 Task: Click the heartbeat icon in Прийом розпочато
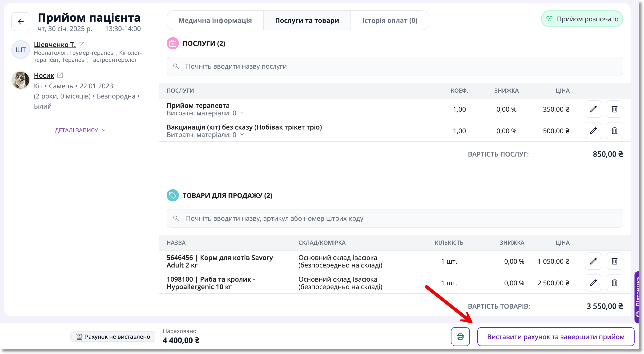coord(549,19)
